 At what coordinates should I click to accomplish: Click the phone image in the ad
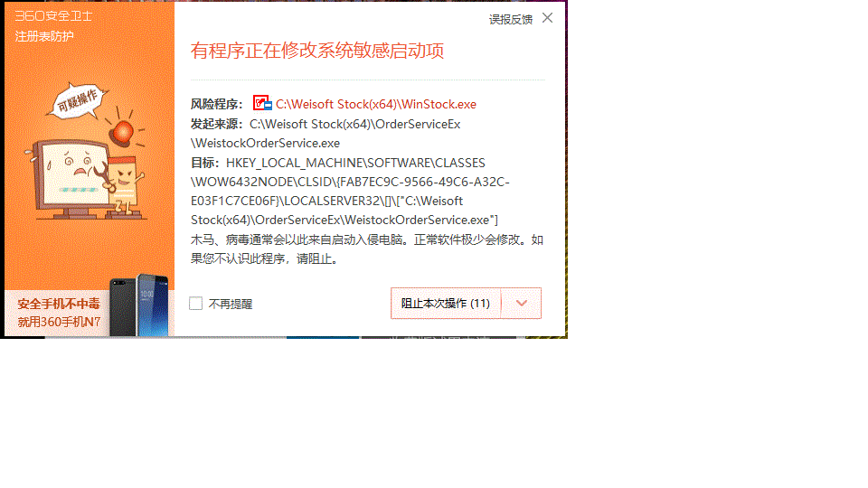139,305
